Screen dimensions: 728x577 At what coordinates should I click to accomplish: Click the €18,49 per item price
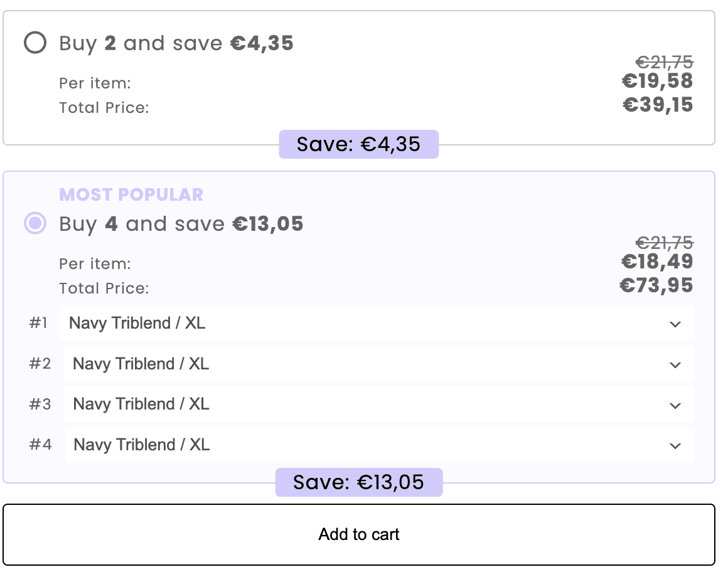(658, 262)
